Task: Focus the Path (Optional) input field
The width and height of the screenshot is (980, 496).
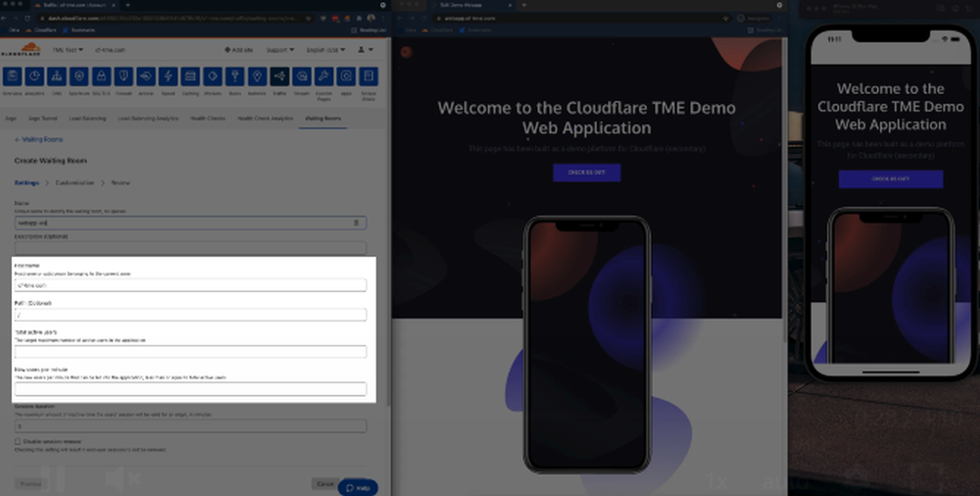Action: click(x=191, y=315)
